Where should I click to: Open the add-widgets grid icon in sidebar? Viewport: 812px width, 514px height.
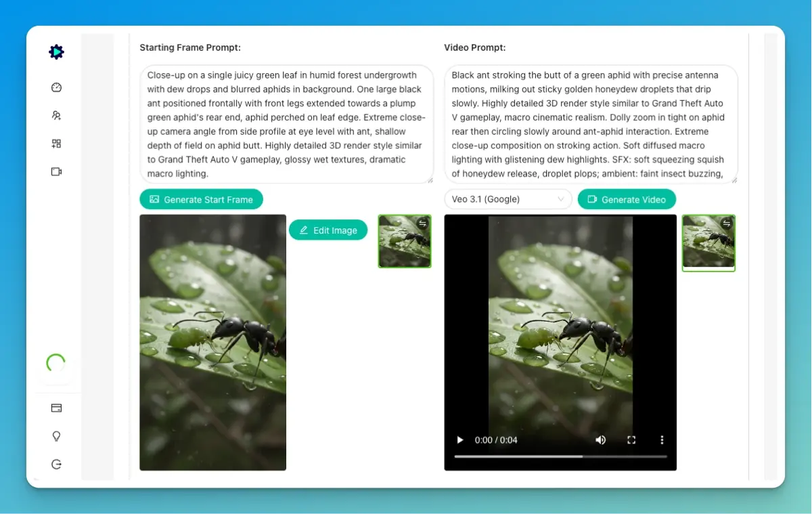click(x=56, y=144)
